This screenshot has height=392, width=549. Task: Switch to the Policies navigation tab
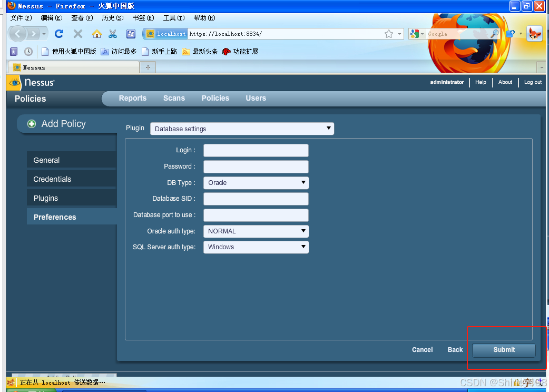[215, 99]
